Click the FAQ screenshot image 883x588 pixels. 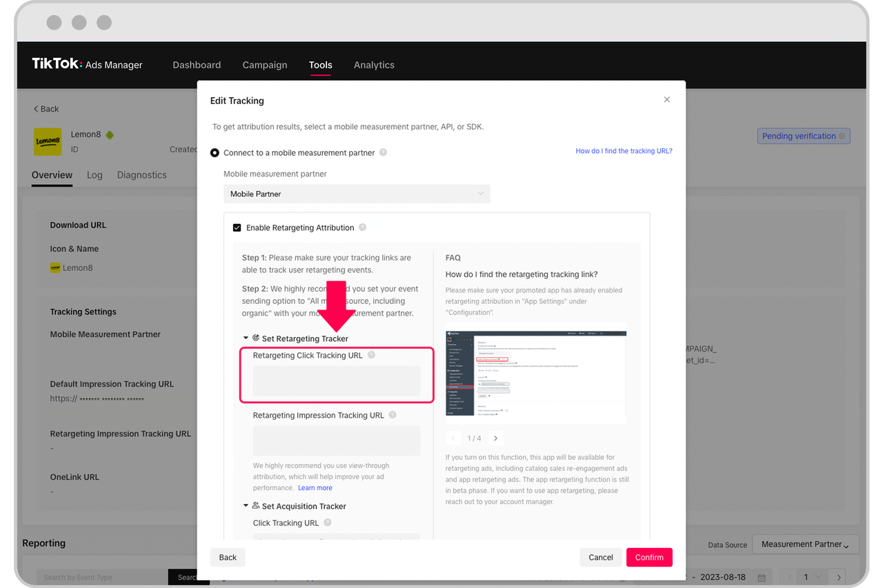(536, 373)
